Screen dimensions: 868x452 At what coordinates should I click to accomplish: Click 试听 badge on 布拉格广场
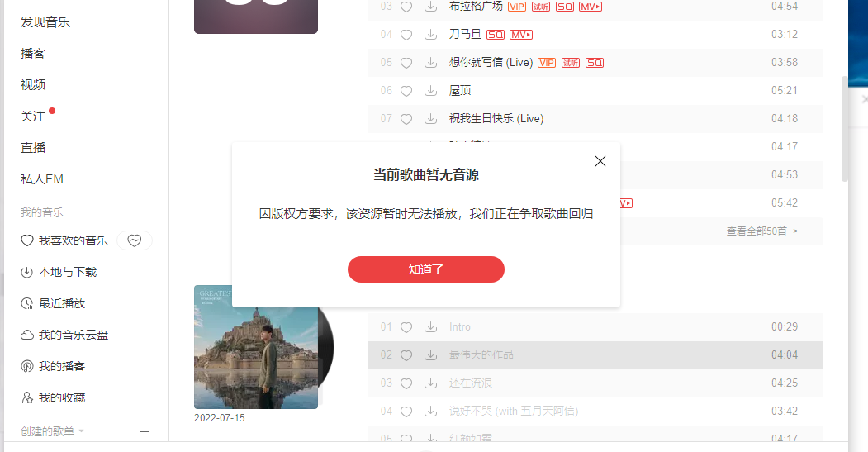click(541, 7)
